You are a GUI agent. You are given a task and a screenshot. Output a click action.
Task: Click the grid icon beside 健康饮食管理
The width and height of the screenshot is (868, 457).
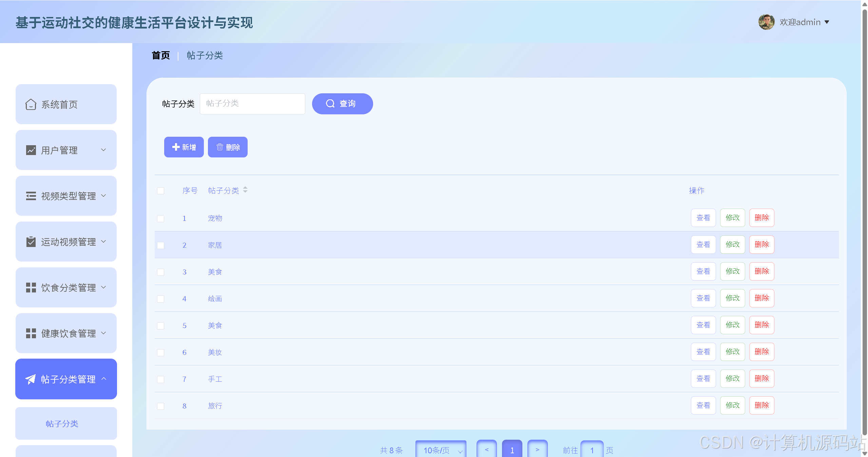pos(31,334)
